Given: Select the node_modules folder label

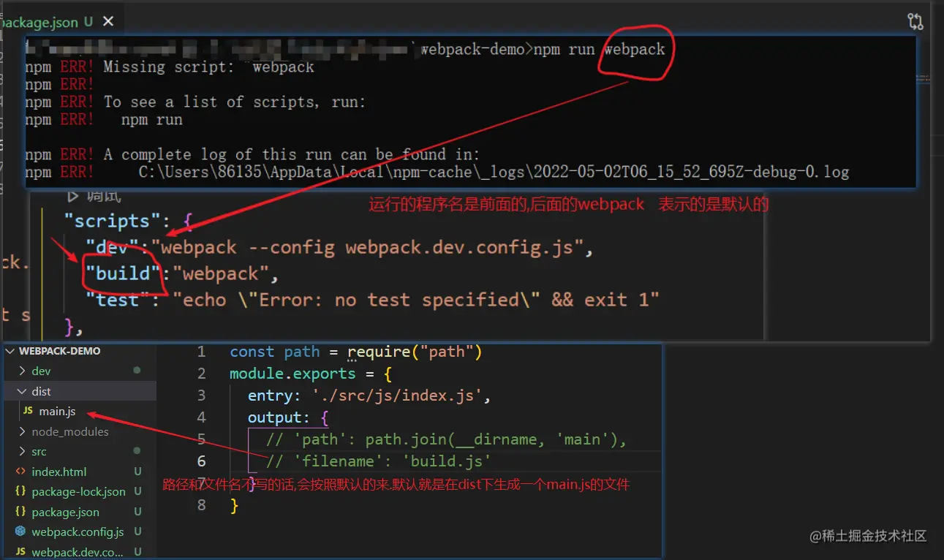Looking at the screenshot, I should tap(70, 432).
